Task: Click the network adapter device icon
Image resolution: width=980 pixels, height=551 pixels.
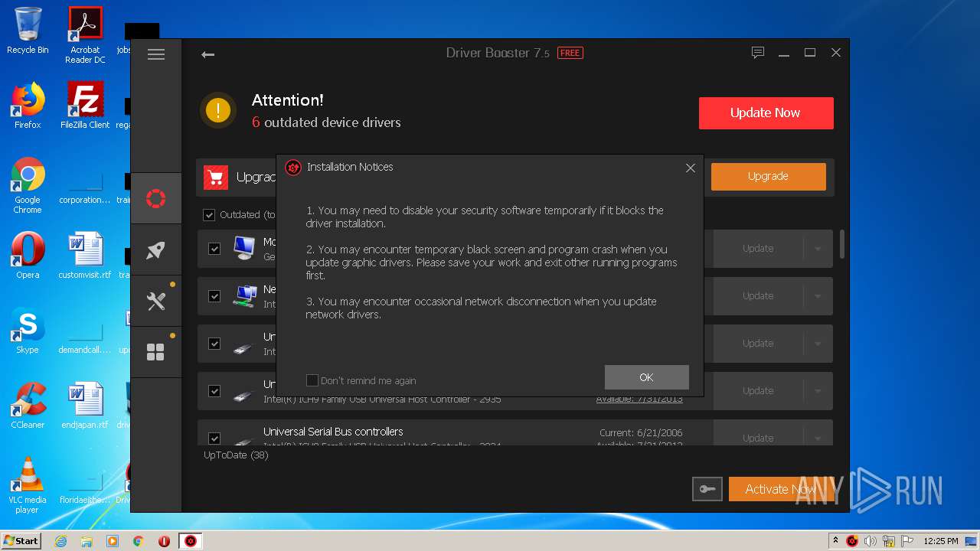Action: pos(245,296)
